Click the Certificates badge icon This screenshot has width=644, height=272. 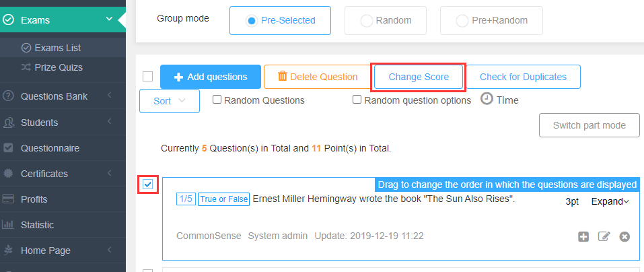(x=8, y=174)
